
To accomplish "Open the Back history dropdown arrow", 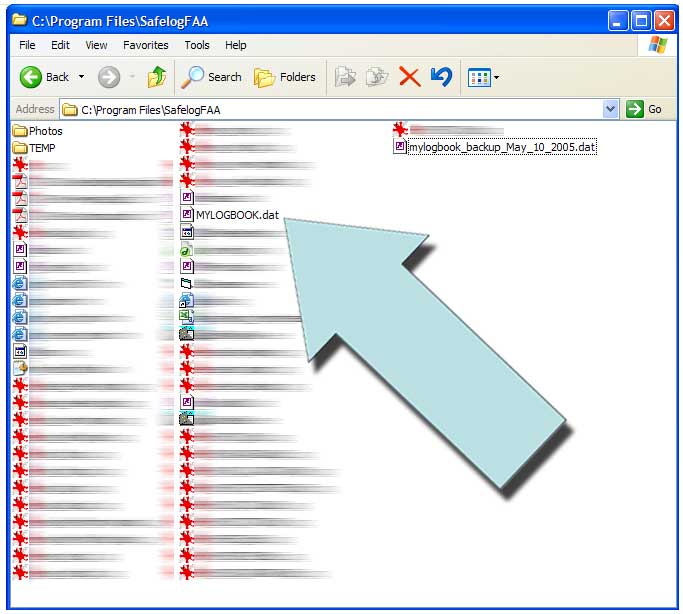I will pos(81,77).
